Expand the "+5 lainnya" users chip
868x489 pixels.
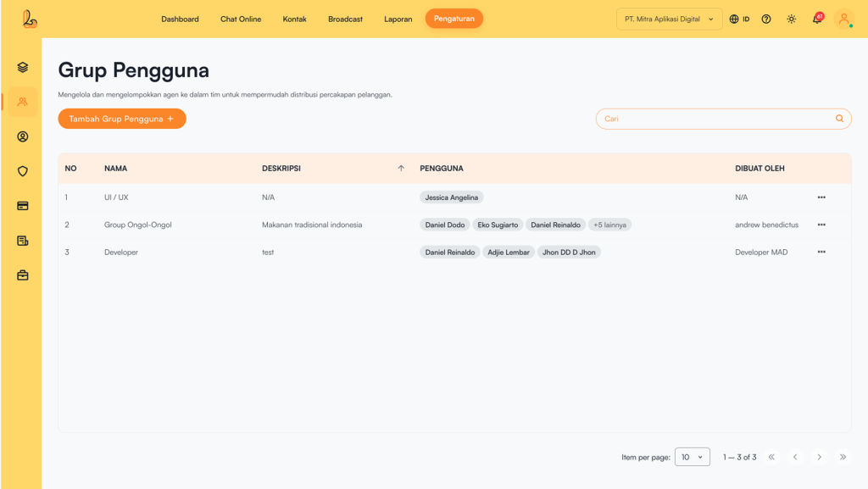coord(609,225)
